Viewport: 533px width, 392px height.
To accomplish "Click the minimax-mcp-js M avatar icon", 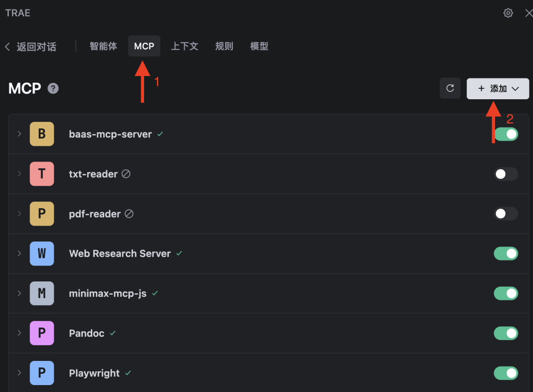I will [x=42, y=293].
